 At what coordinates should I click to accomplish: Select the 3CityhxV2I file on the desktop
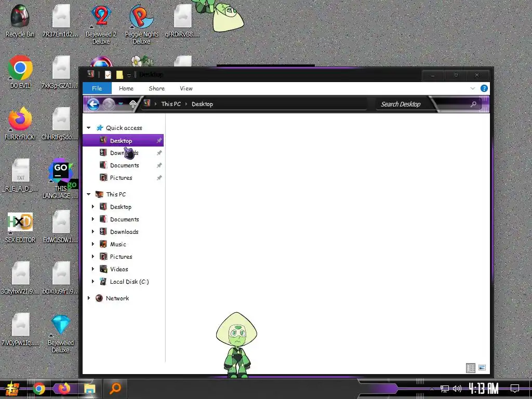(20, 277)
